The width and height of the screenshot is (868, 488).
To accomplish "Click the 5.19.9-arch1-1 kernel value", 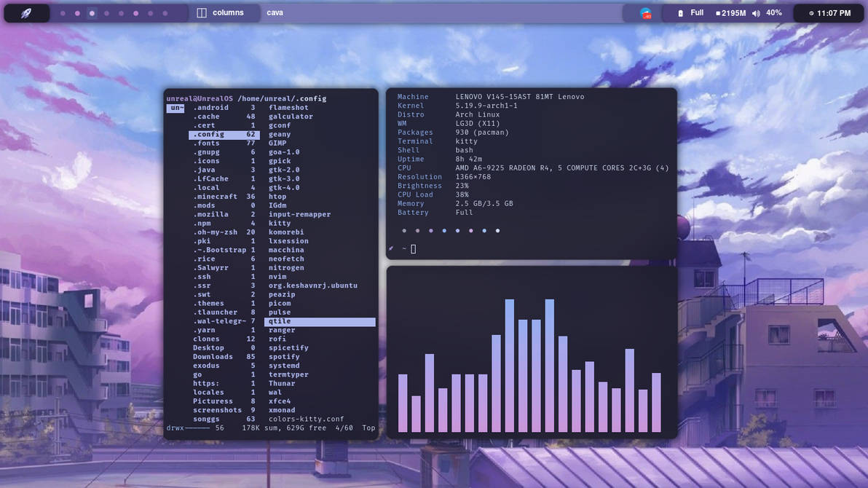I will tap(486, 105).
